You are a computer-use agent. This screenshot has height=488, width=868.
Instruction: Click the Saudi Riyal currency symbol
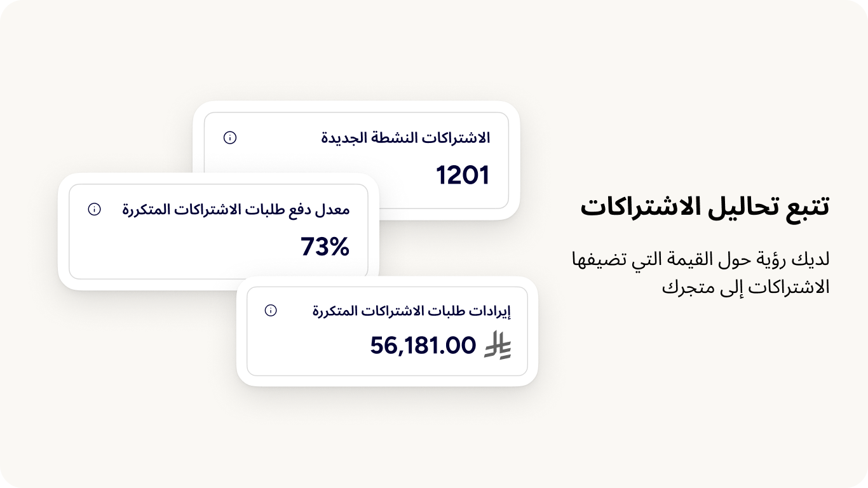pyautogui.click(x=498, y=346)
